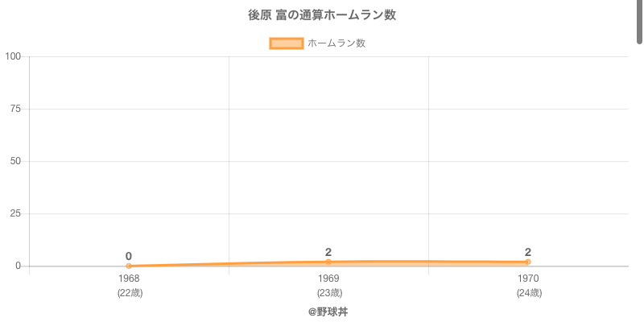Click the orange legend color swatch

[287, 43]
